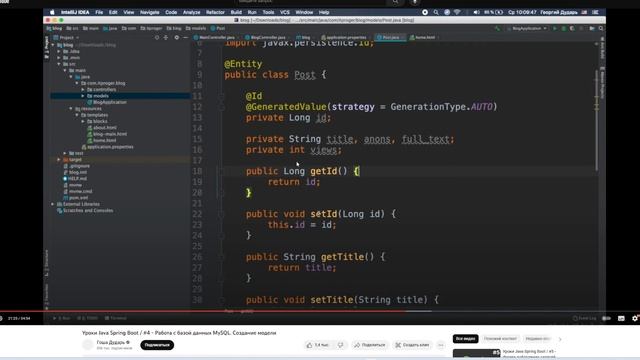The width and height of the screenshot is (640, 360).
Task: Debug BlogApplication with bug icon
Action: point(564,29)
